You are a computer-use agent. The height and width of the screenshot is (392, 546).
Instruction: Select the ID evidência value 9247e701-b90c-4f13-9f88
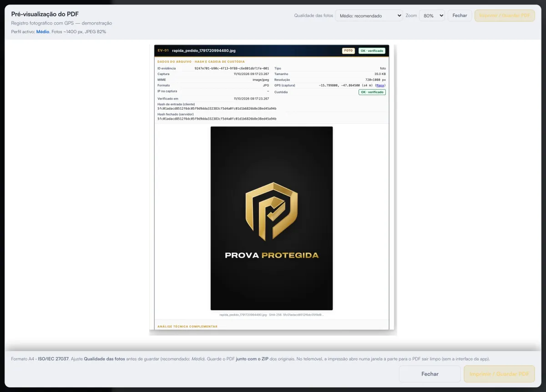232,68
